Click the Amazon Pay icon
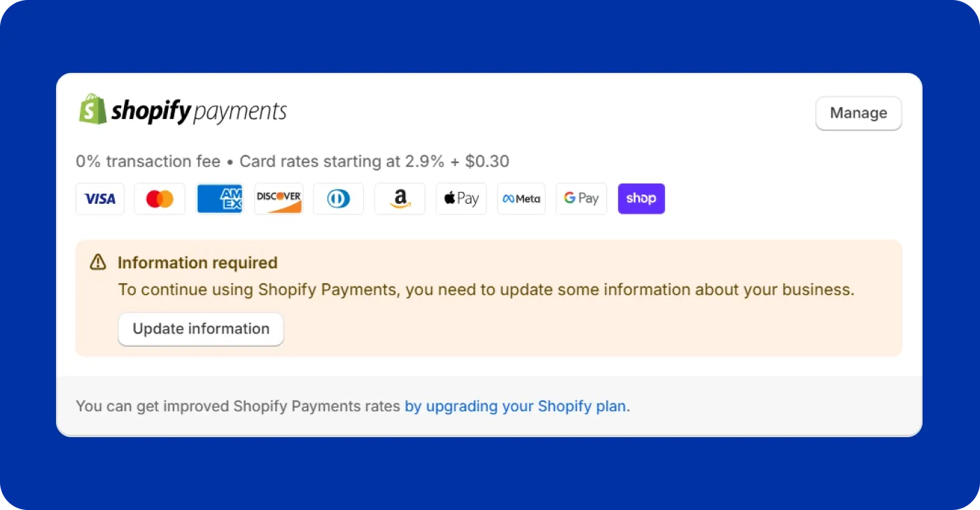This screenshot has height=510, width=980. (x=400, y=199)
